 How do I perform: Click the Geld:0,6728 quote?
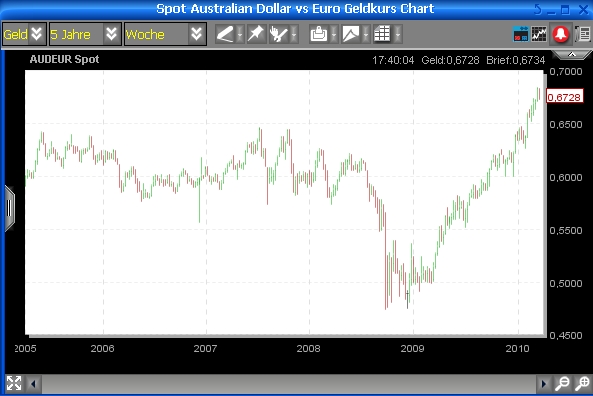(450, 60)
